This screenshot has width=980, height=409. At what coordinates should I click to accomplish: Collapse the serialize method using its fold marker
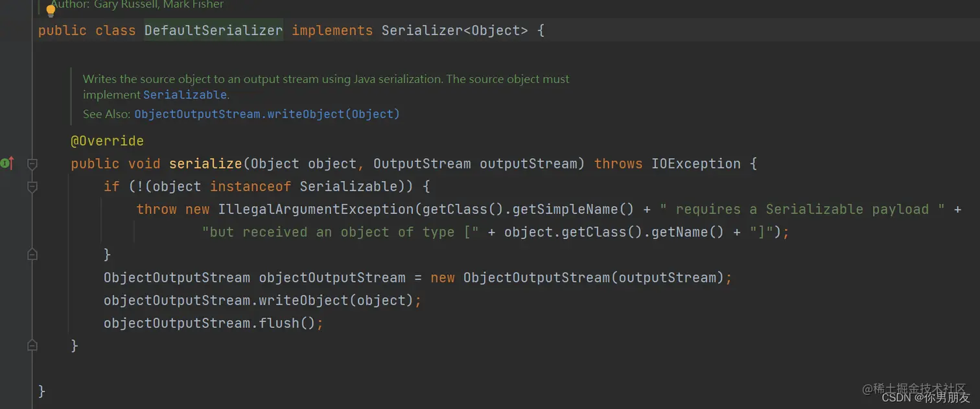pos(32,164)
